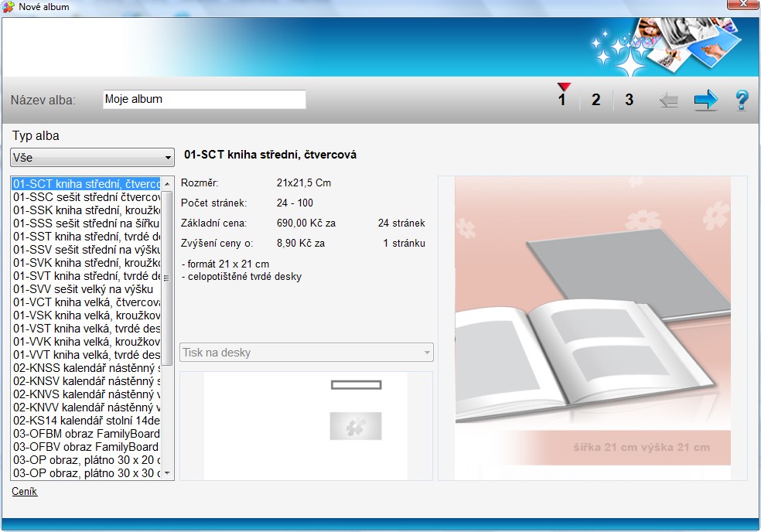Open help with the question mark icon

(742, 101)
